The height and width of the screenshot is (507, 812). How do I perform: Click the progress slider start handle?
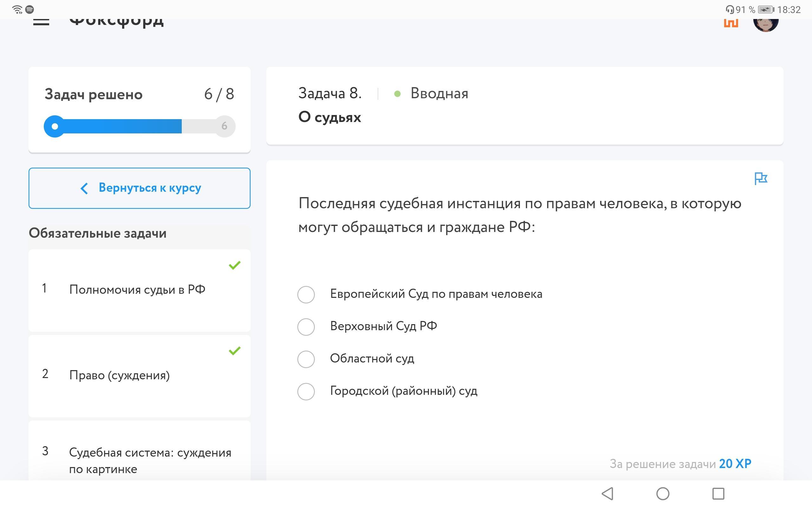pos(55,126)
